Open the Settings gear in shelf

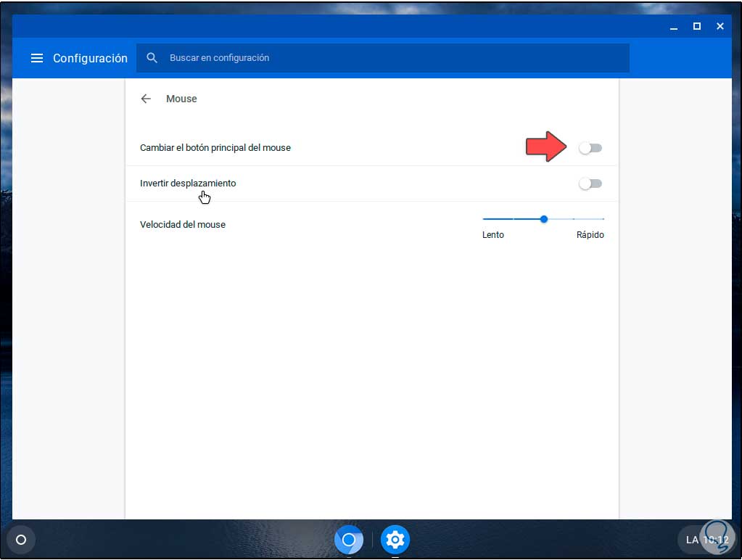pos(395,540)
